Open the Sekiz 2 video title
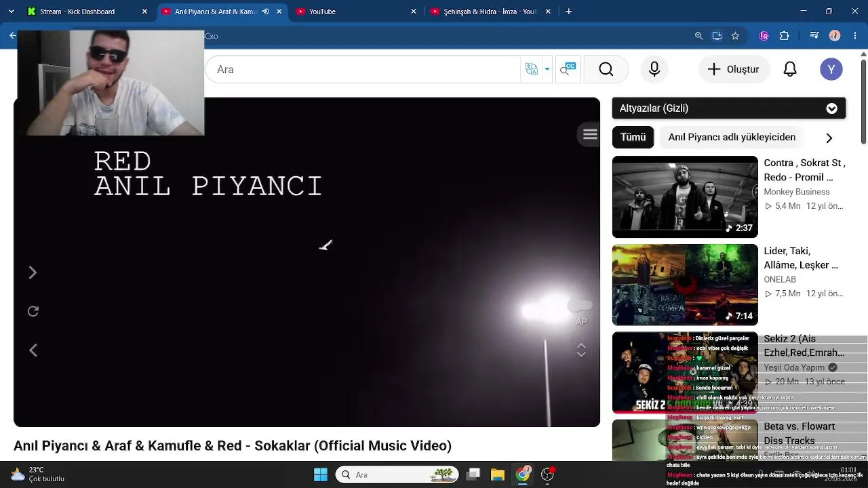The height and width of the screenshot is (488, 868). coord(804,346)
